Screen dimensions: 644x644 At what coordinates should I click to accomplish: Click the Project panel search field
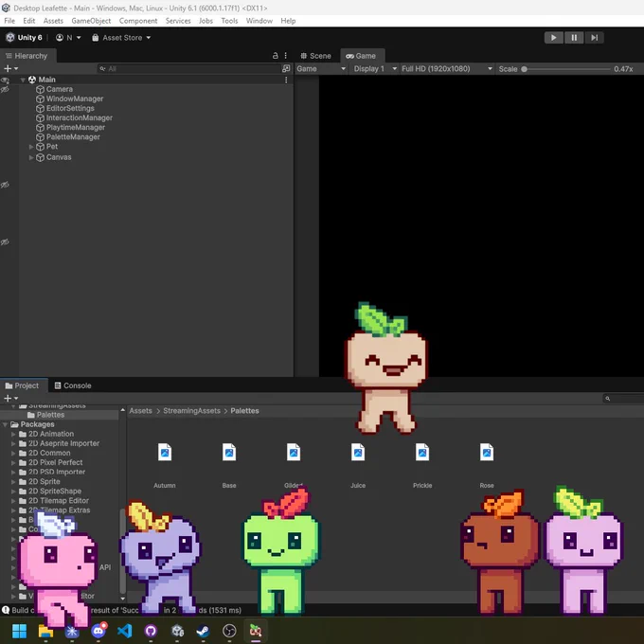click(x=622, y=399)
